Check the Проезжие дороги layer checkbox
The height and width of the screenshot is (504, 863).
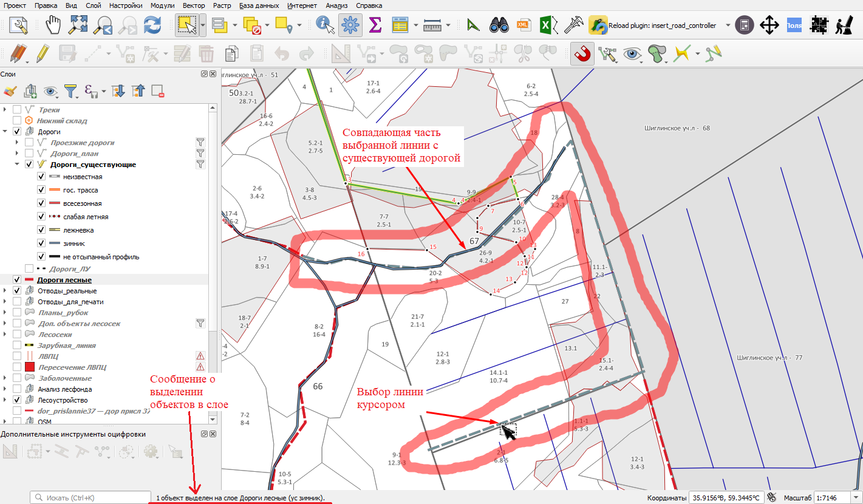(x=29, y=143)
